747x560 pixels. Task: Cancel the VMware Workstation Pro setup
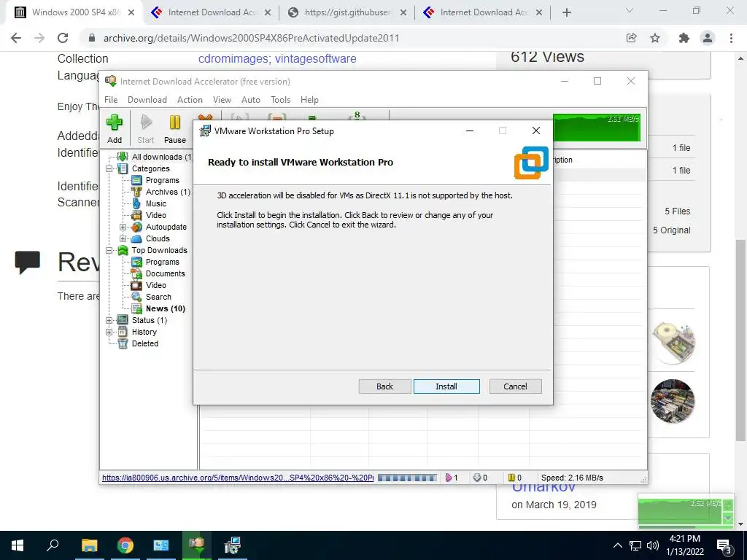[x=515, y=386]
